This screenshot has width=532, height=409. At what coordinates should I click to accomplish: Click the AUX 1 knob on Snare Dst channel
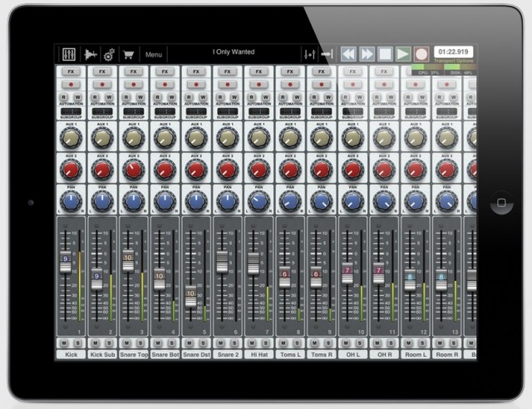pos(196,138)
